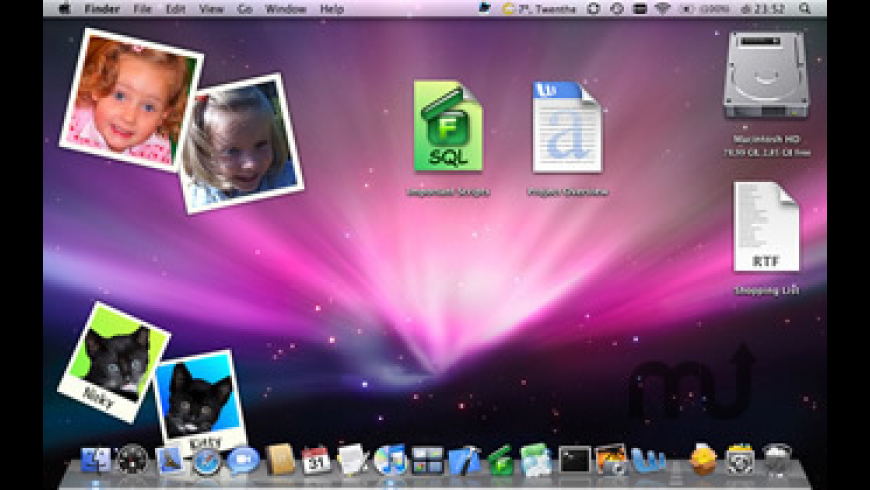
Task: Open Spaces grid icon in the Dock
Action: tap(427, 460)
